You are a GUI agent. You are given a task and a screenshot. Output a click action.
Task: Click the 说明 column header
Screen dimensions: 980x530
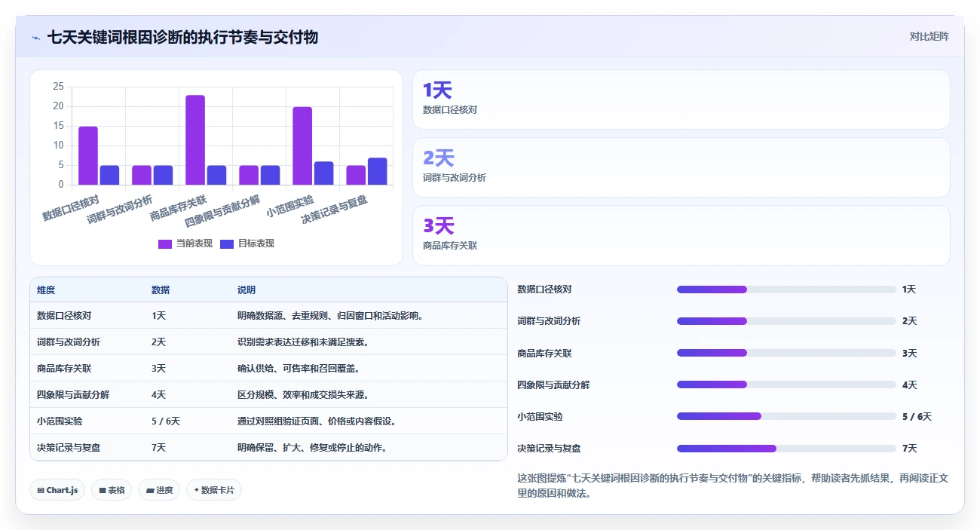click(x=247, y=290)
